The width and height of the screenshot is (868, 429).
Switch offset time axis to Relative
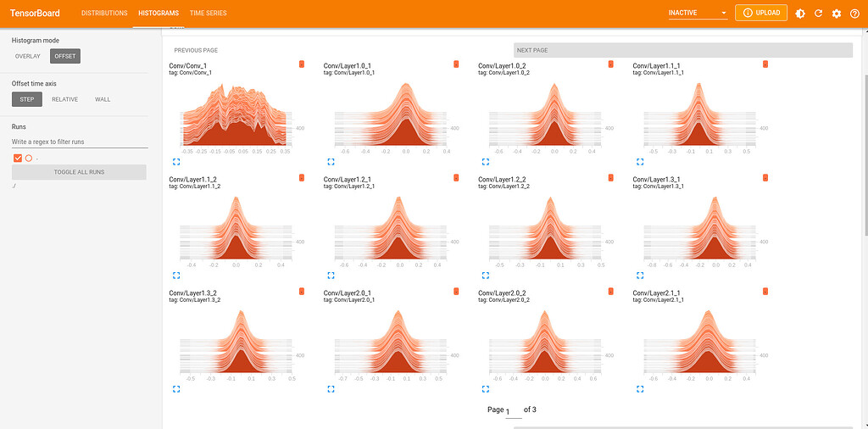(64, 99)
